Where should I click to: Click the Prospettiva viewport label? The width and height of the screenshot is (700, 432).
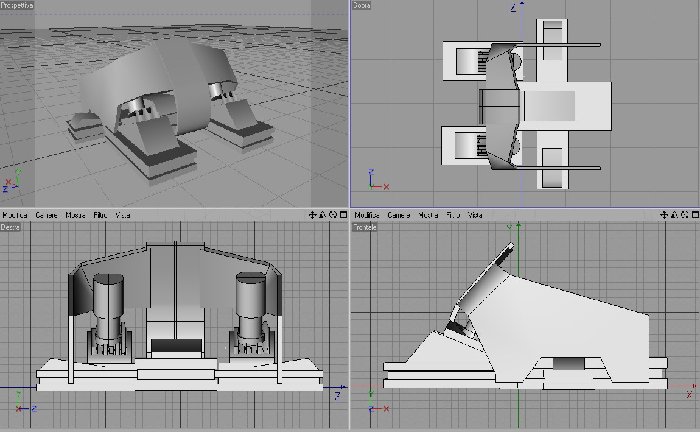tap(17, 5)
